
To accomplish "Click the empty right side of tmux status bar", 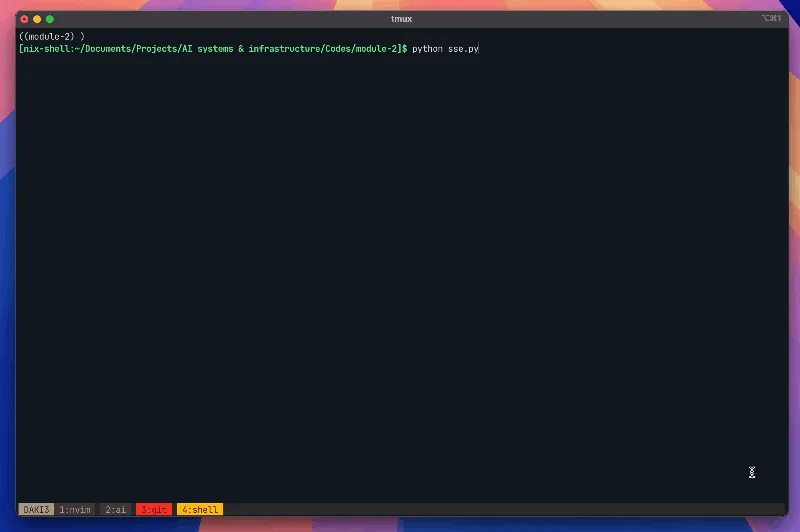I will pyautogui.click(x=500, y=509).
